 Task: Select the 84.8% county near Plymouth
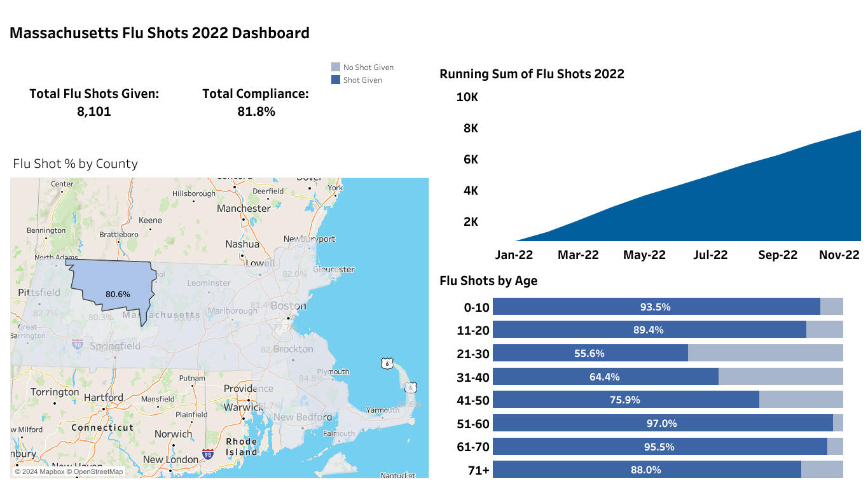pyautogui.click(x=310, y=378)
